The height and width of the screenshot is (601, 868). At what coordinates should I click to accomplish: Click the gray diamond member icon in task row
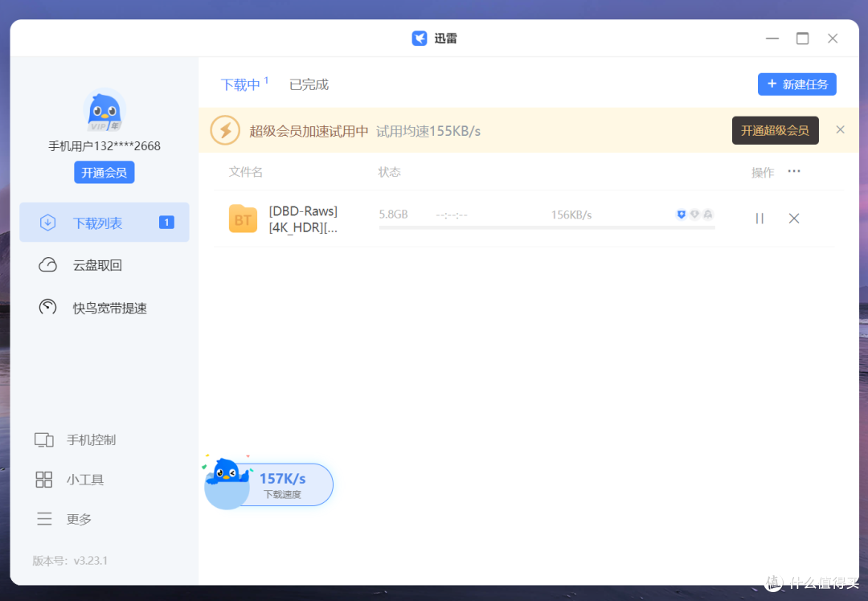(x=694, y=215)
